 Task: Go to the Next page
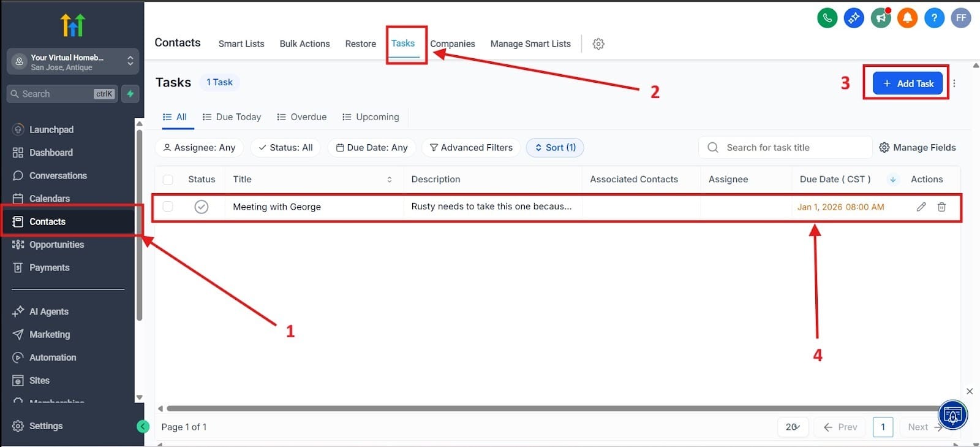(925, 427)
